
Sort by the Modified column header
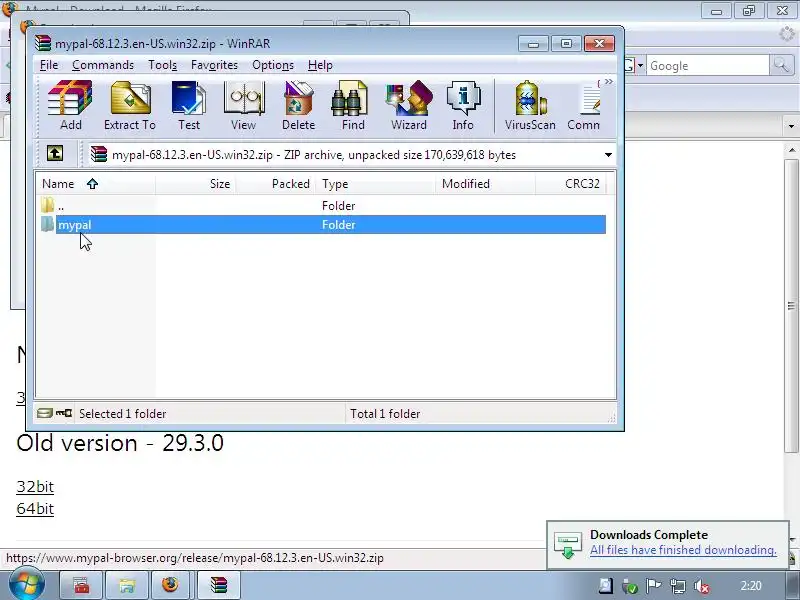[x=486, y=184]
